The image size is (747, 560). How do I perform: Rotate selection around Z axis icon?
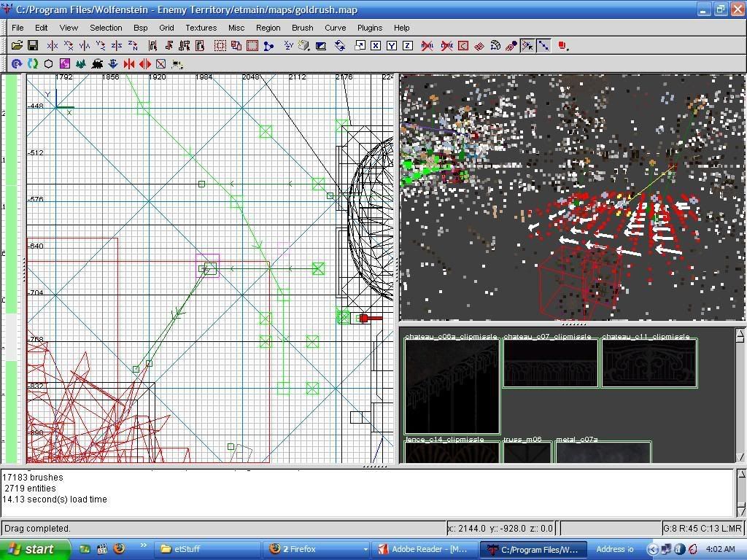click(133, 46)
